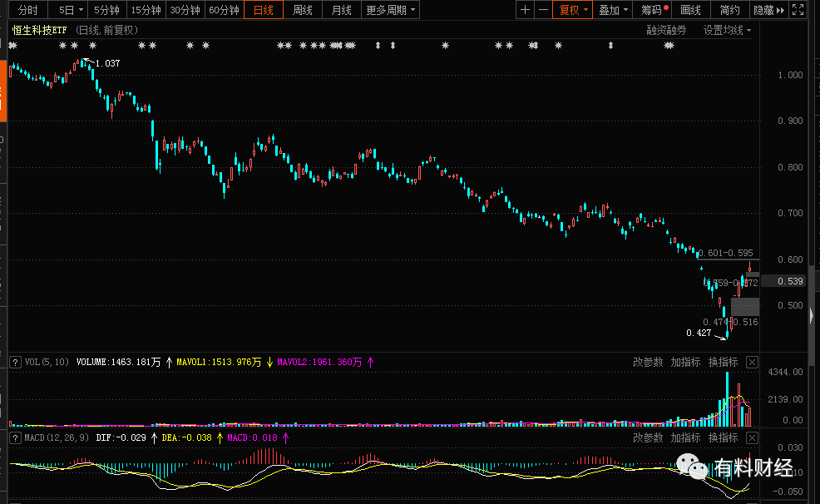Image resolution: width=820 pixels, height=504 pixels.
Task: Expand the 更多周期 period dropdown
Action: tap(391, 10)
